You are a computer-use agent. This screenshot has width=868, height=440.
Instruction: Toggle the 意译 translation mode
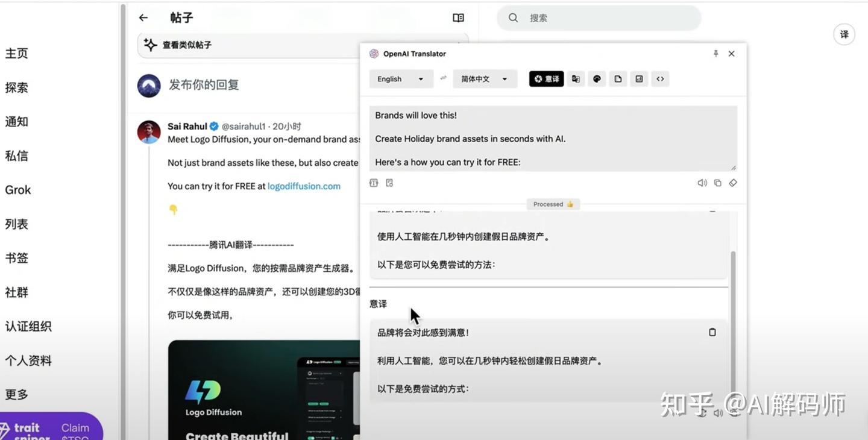pyautogui.click(x=546, y=78)
